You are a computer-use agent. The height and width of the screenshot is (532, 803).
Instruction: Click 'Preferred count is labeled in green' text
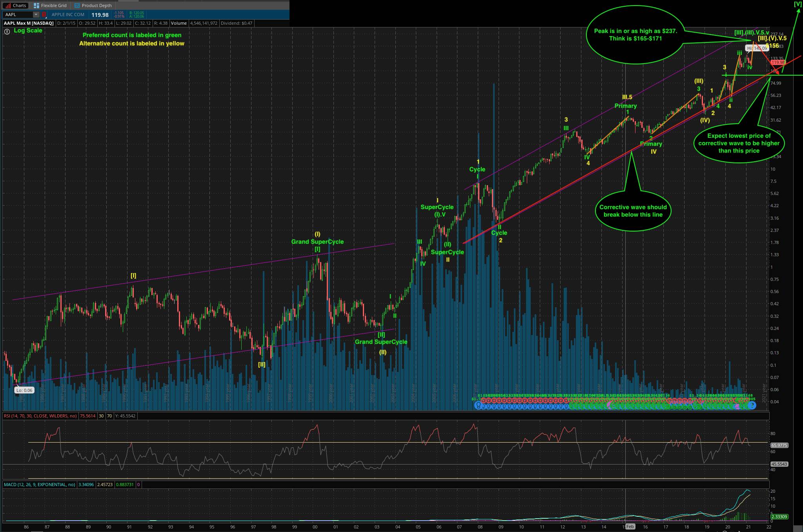pos(132,35)
